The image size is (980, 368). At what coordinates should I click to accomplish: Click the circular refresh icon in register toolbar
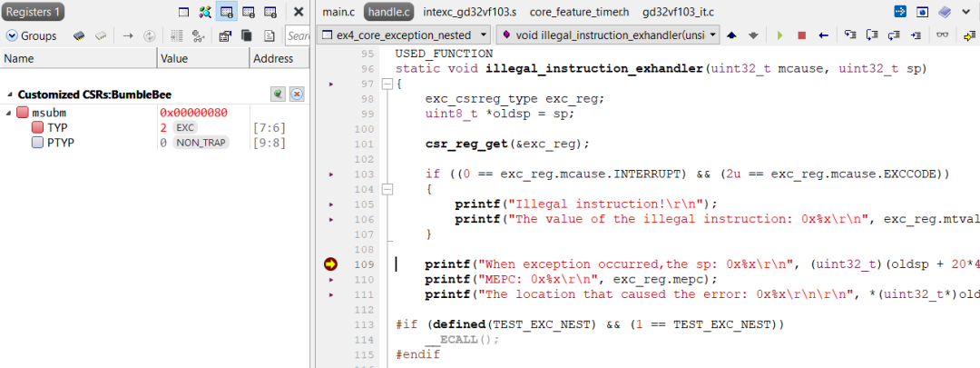click(x=149, y=35)
